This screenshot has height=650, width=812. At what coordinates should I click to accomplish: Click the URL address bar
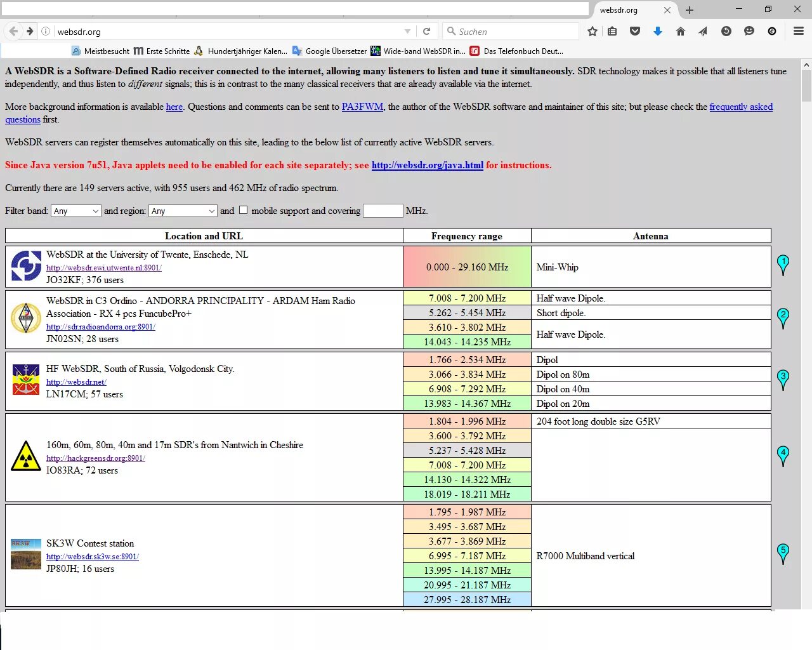point(228,31)
